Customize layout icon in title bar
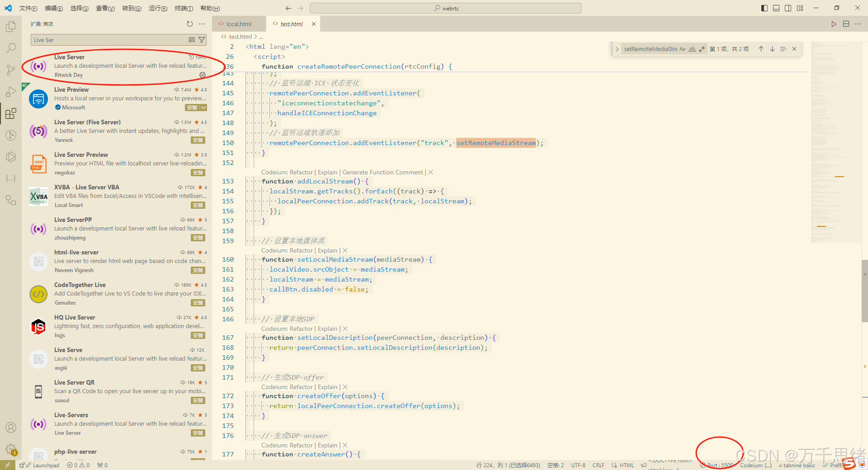 [x=800, y=8]
